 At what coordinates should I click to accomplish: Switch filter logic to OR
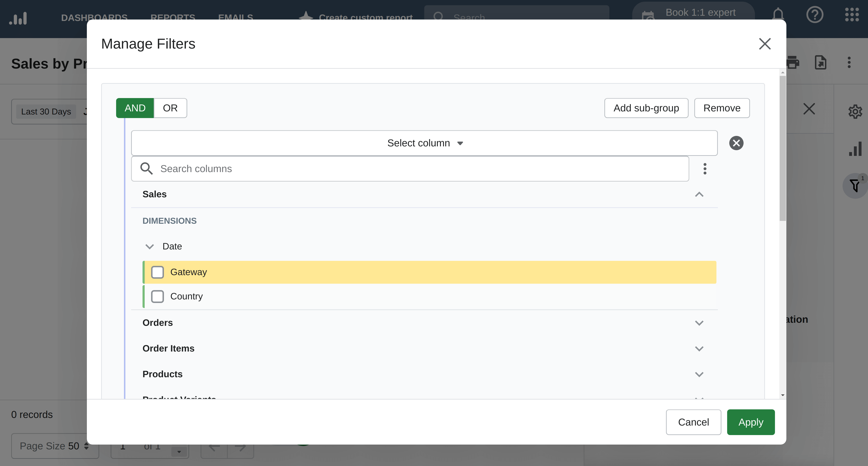(170, 108)
